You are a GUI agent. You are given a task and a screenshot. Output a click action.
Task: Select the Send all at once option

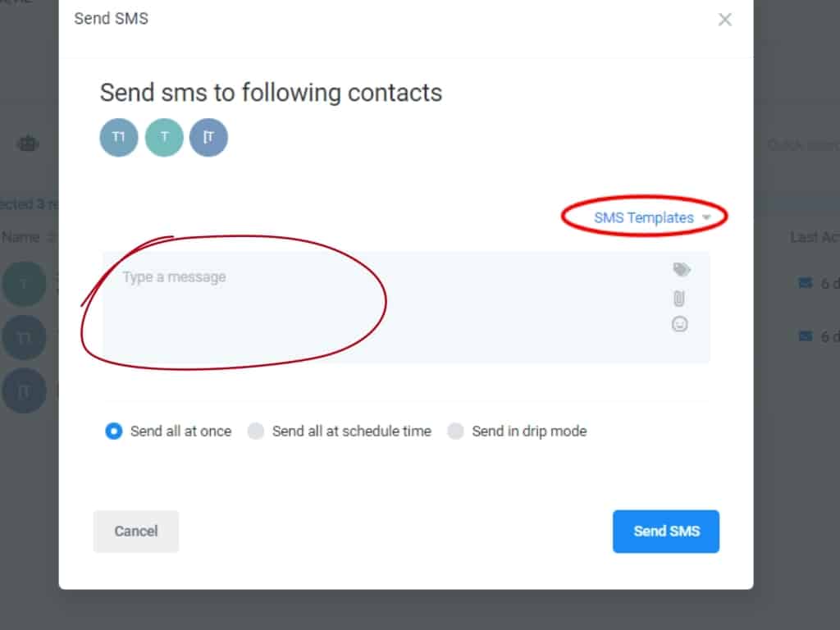[114, 431]
